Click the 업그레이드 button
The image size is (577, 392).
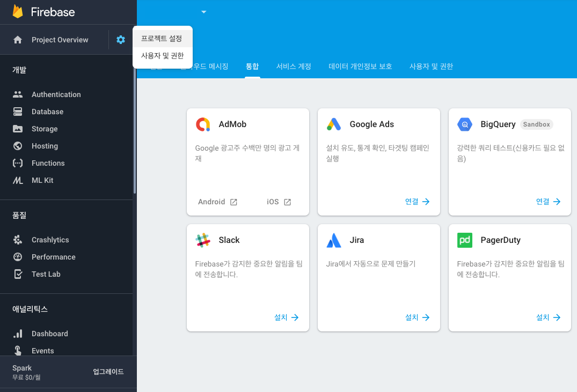point(108,372)
